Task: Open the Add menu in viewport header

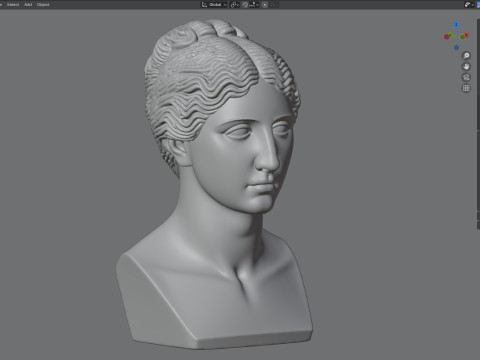Action: click(28, 5)
